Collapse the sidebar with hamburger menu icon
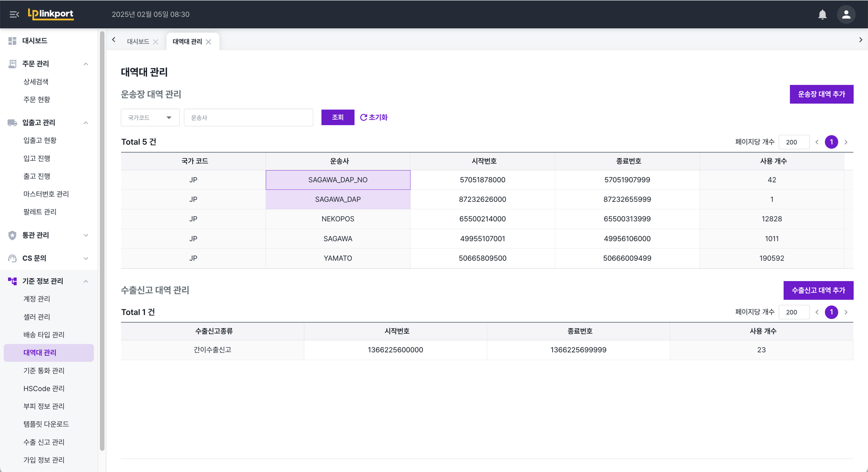This screenshot has width=868, height=472. point(14,14)
